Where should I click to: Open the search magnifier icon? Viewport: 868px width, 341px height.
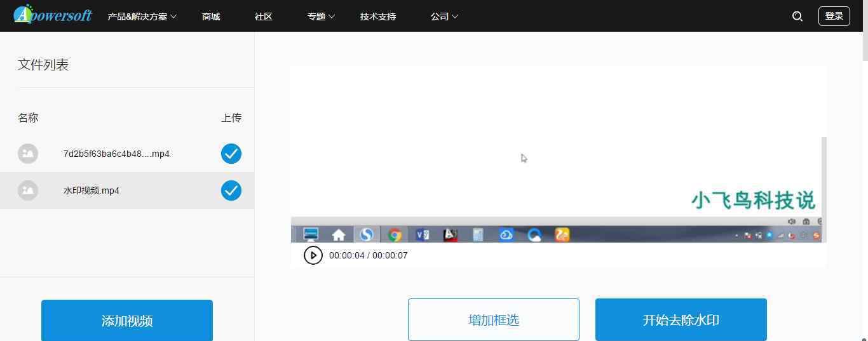(797, 17)
